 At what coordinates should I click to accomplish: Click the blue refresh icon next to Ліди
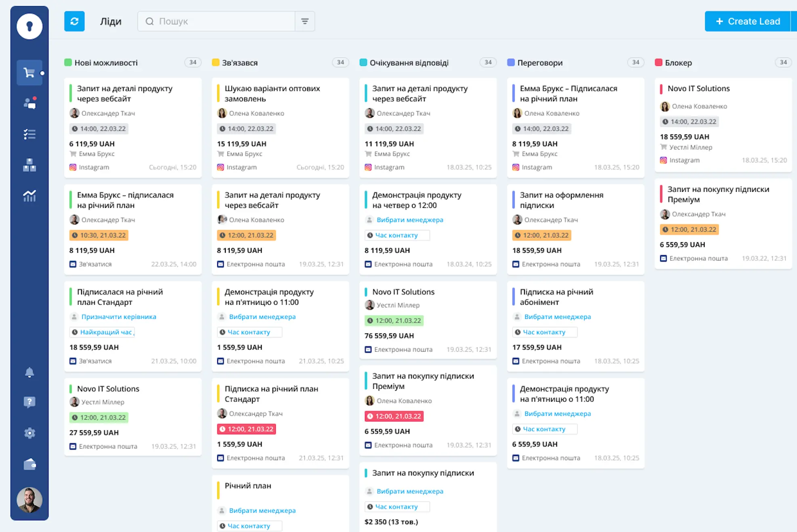coord(74,21)
